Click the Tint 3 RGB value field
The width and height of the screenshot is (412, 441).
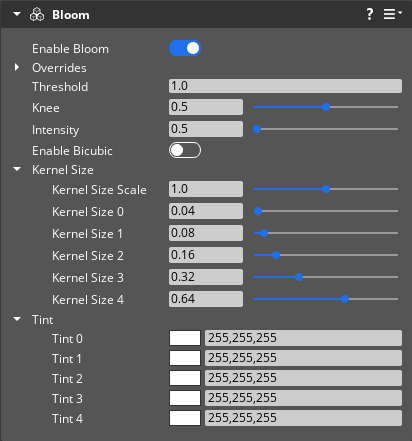[303, 398]
